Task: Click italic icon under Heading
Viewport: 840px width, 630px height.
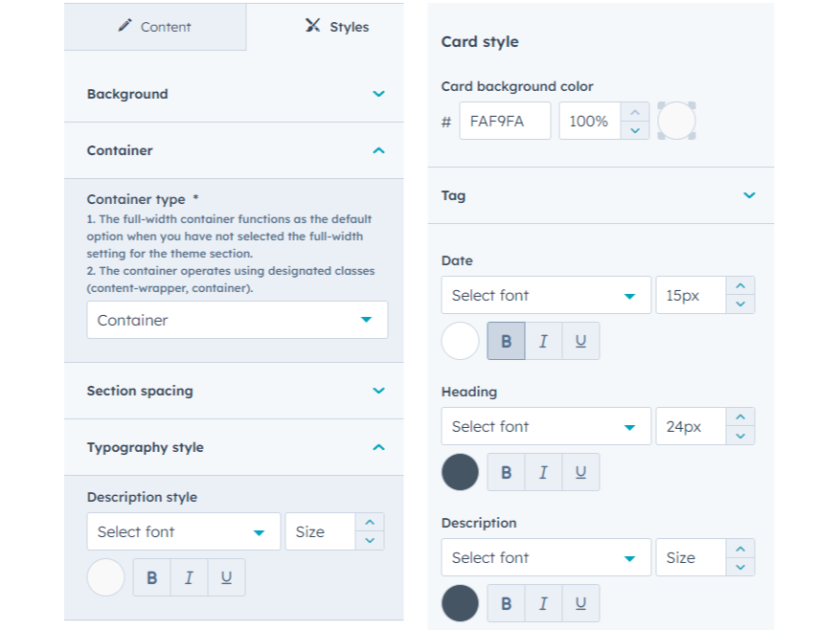Action: pos(543,473)
